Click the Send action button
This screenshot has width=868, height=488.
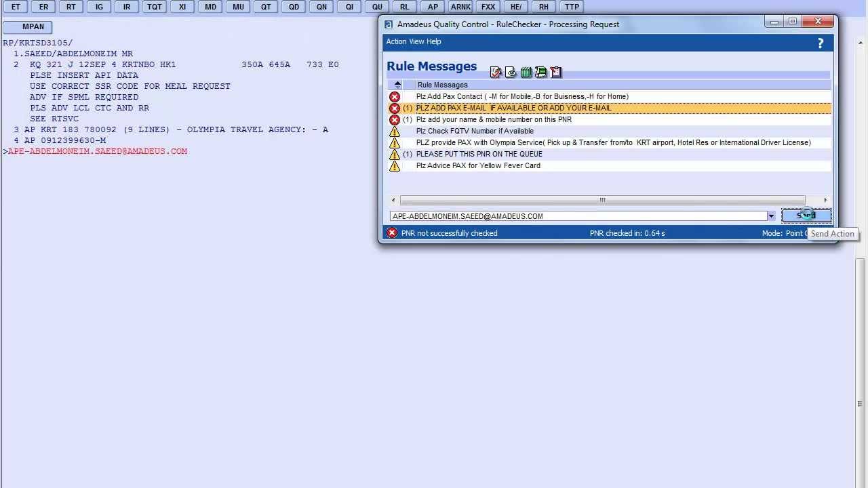tap(806, 216)
